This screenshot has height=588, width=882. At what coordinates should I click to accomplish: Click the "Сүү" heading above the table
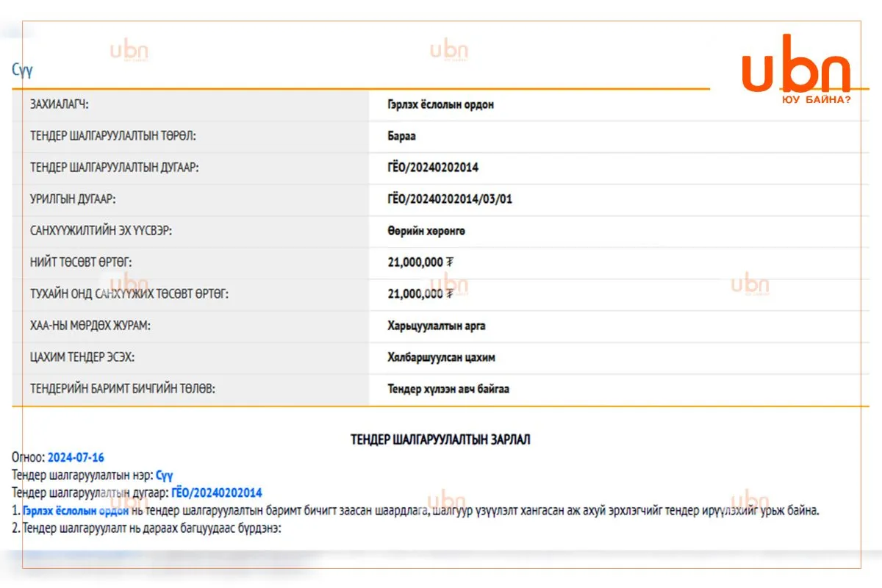22,70
